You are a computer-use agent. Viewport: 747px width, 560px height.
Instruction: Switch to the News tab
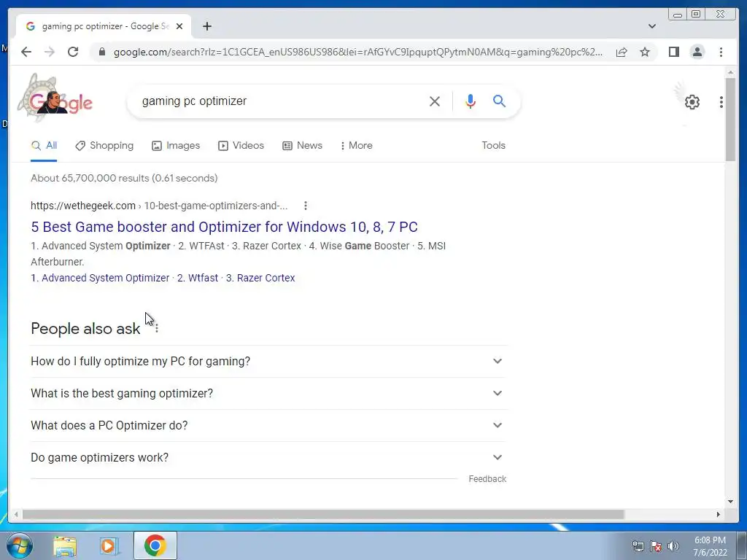point(302,146)
